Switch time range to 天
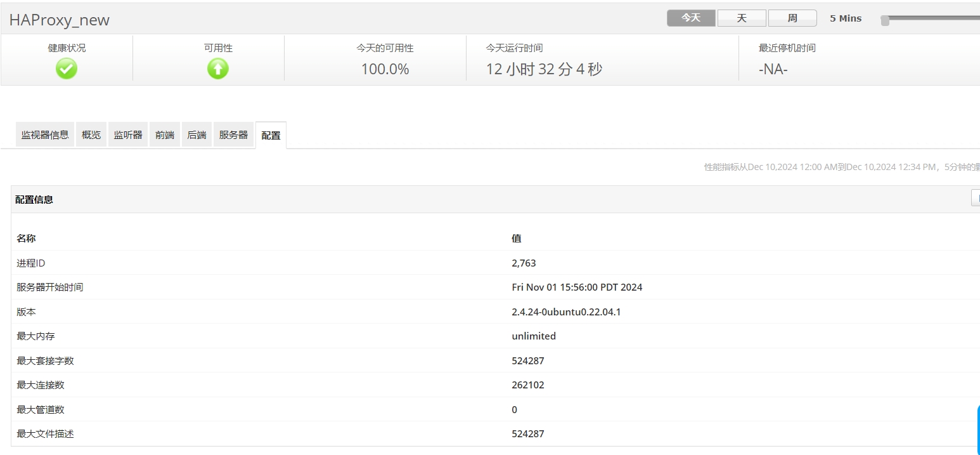This screenshot has height=455, width=980. [741, 18]
